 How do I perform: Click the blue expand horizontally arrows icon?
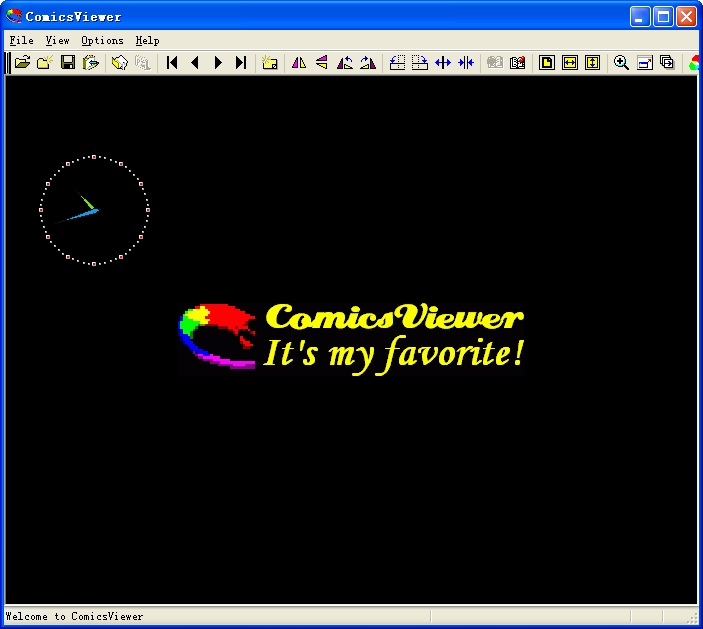pos(443,62)
